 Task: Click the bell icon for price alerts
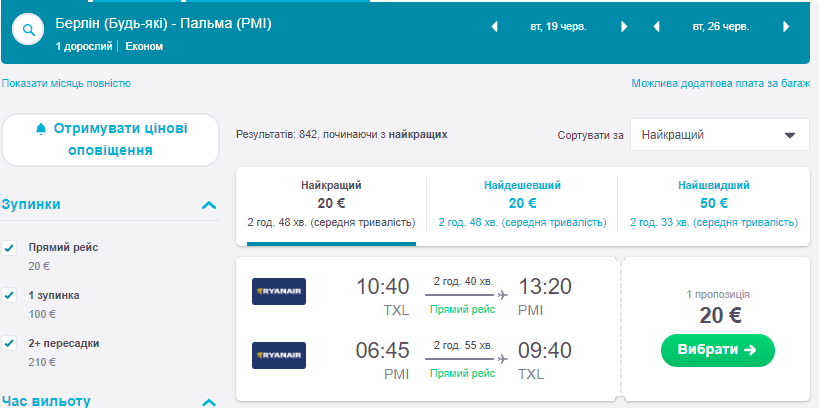[x=41, y=129]
